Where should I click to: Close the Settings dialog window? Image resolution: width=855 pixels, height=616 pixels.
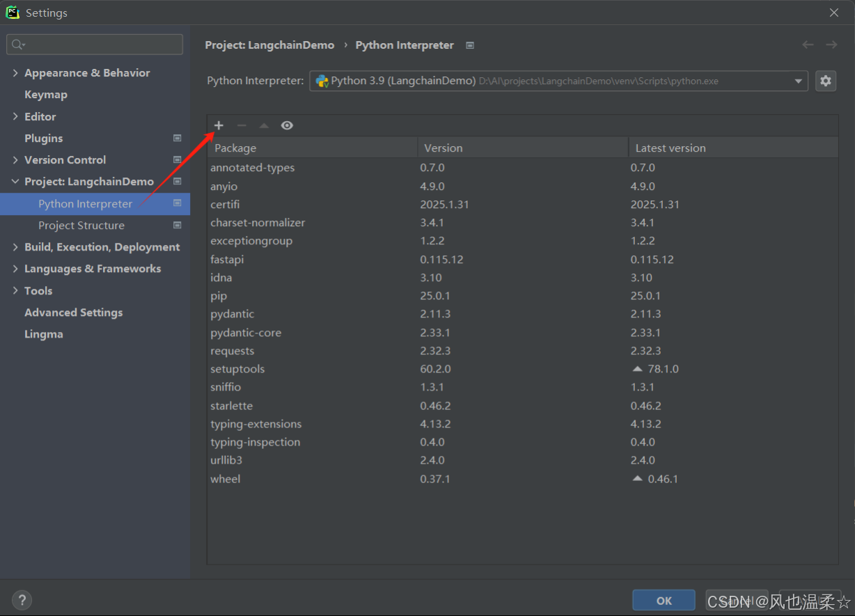click(x=834, y=13)
